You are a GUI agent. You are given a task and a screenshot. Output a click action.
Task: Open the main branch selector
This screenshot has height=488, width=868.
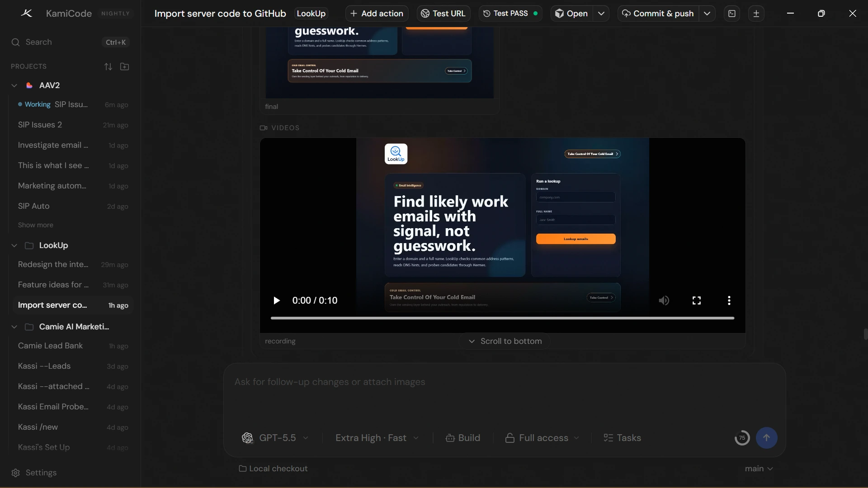click(x=759, y=469)
